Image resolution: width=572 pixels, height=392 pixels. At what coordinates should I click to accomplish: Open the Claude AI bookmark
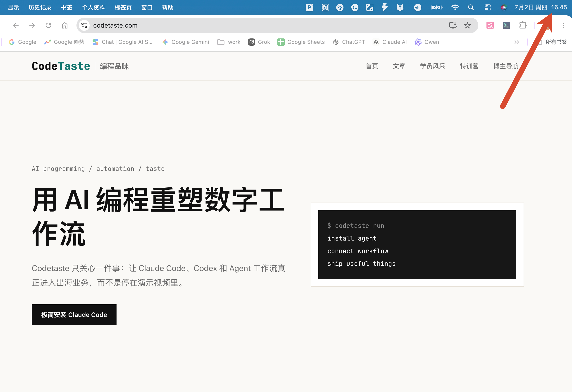click(x=390, y=42)
